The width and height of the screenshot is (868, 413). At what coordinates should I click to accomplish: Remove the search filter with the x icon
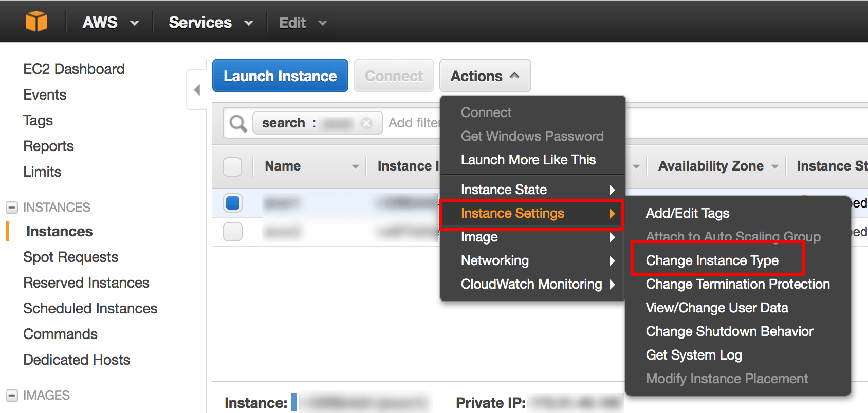click(x=366, y=123)
